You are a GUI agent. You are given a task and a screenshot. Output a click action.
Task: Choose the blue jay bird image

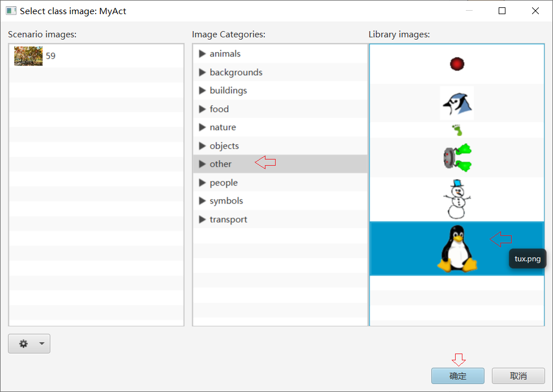point(456,103)
